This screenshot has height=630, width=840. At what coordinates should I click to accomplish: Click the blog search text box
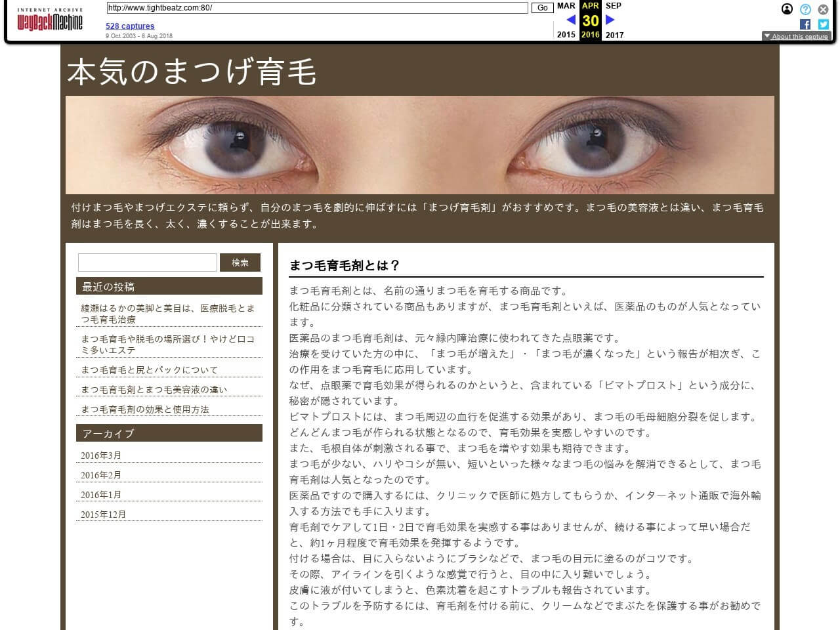[148, 262]
